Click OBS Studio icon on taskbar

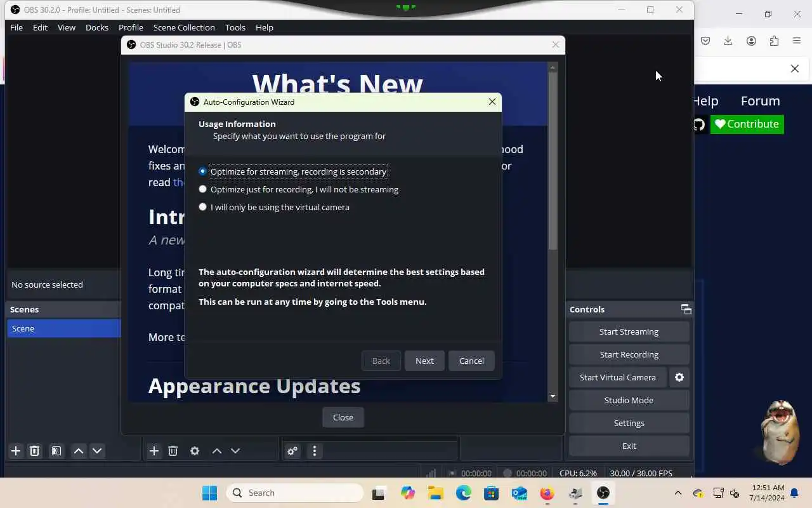(x=603, y=493)
